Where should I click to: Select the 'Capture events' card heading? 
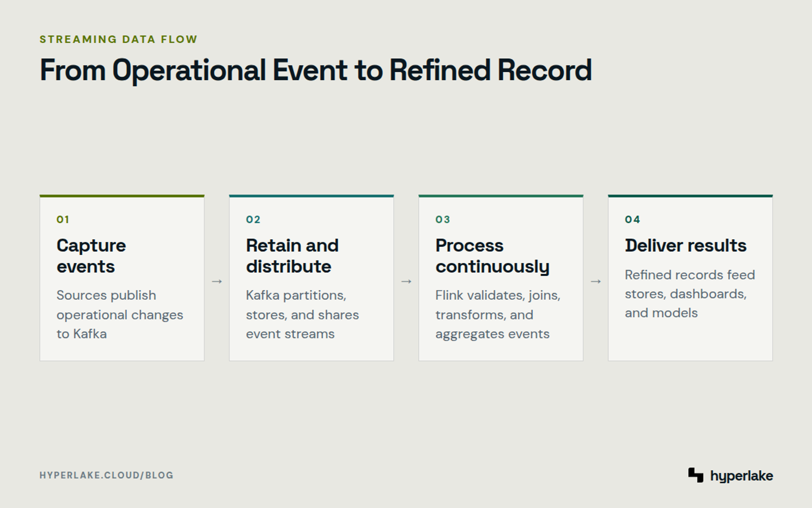pyautogui.click(x=91, y=256)
